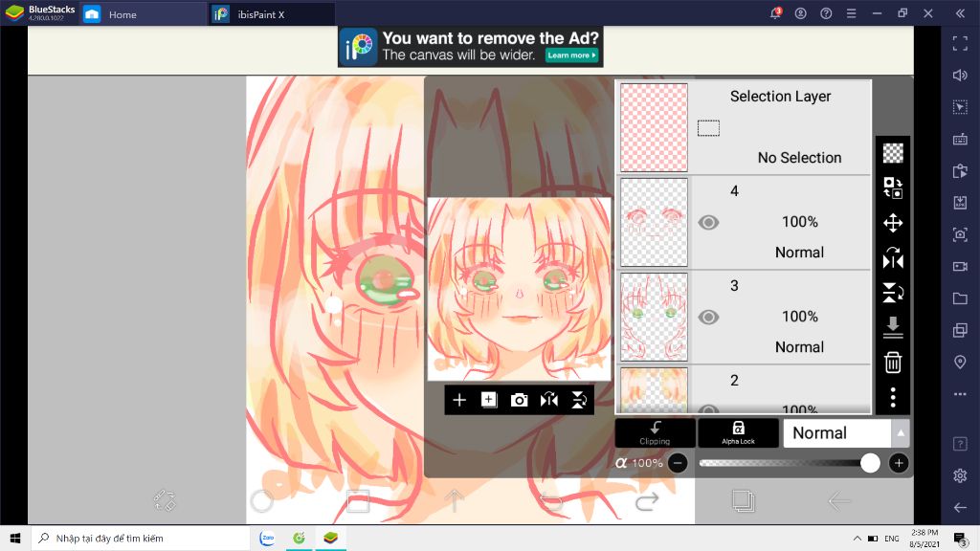Open BlueStacks notifications bell
Screen dimensions: 980x551
tap(775, 13)
